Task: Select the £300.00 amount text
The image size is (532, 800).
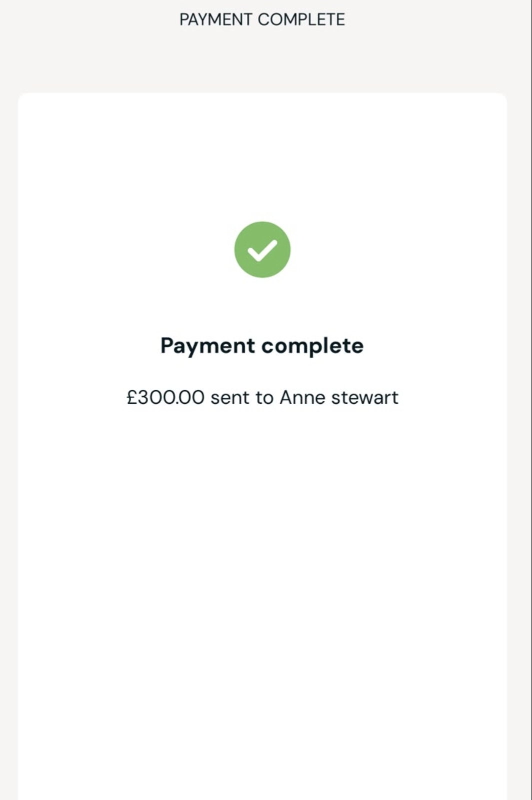Action: click(x=165, y=397)
